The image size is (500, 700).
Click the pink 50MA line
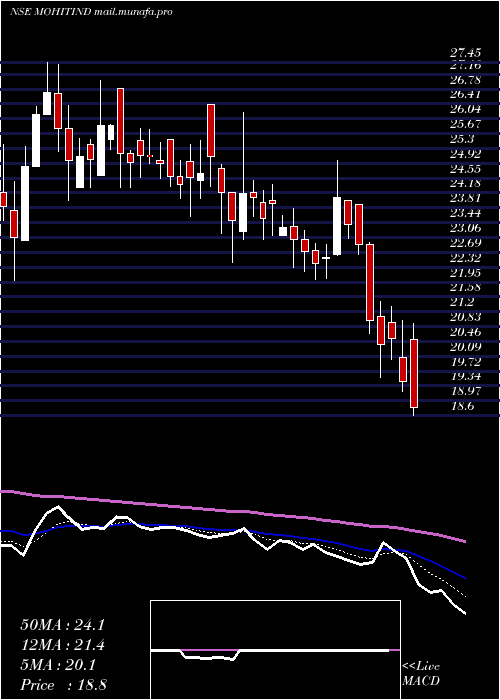pos(232,512)
